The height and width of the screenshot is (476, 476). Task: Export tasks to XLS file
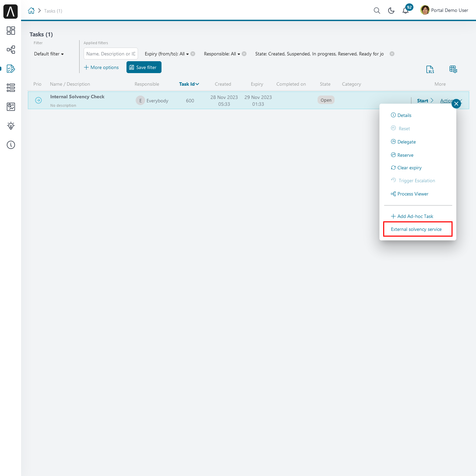pos(430,69)
